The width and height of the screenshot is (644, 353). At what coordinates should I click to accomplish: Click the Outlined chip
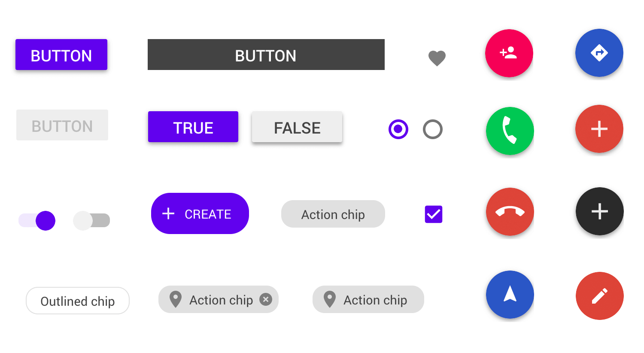click(x=77, y=301)
